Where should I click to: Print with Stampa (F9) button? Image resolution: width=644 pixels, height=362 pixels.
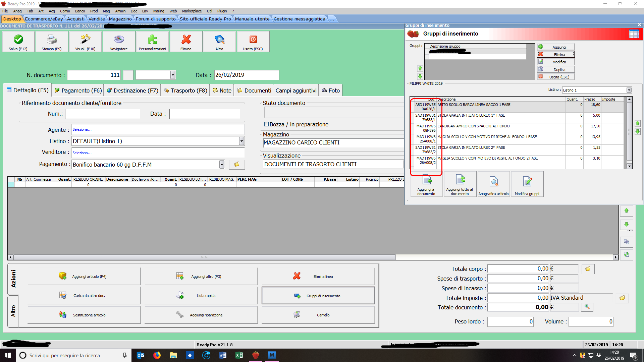[52, 42]
